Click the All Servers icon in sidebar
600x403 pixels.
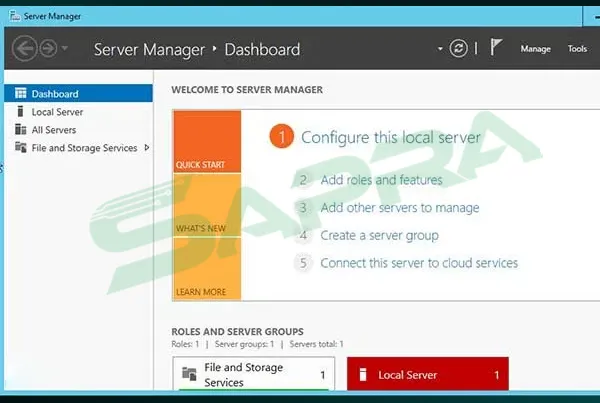[x=21, y=130]
